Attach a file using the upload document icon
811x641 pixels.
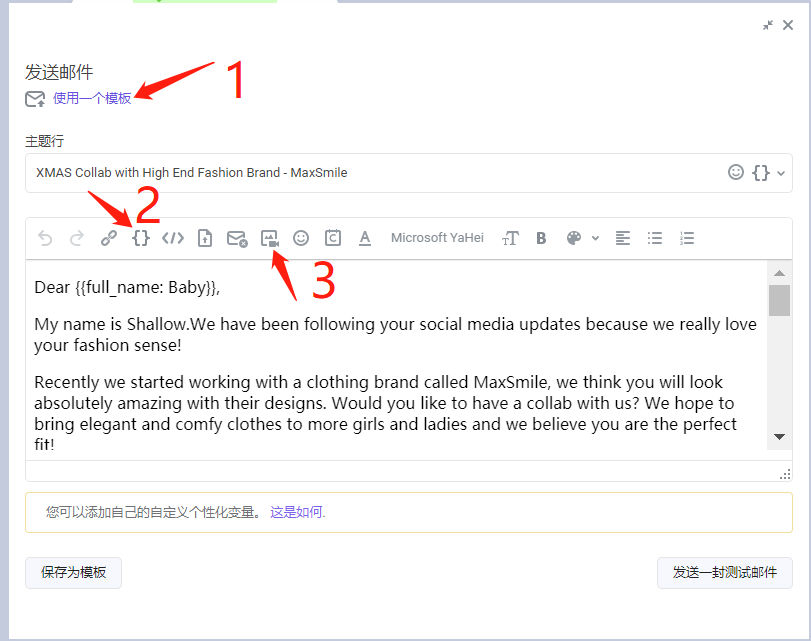click(x=205, y=238)
